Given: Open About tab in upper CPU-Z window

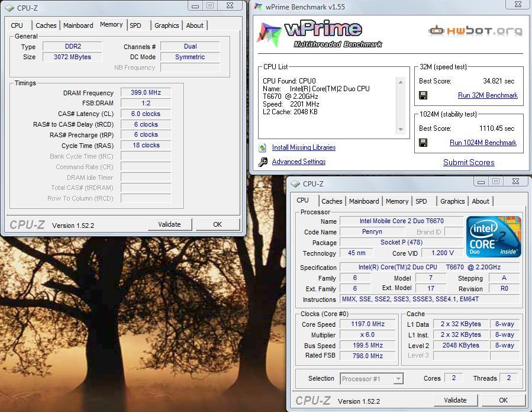Looking at the screenshot, I should coord(195,25).
